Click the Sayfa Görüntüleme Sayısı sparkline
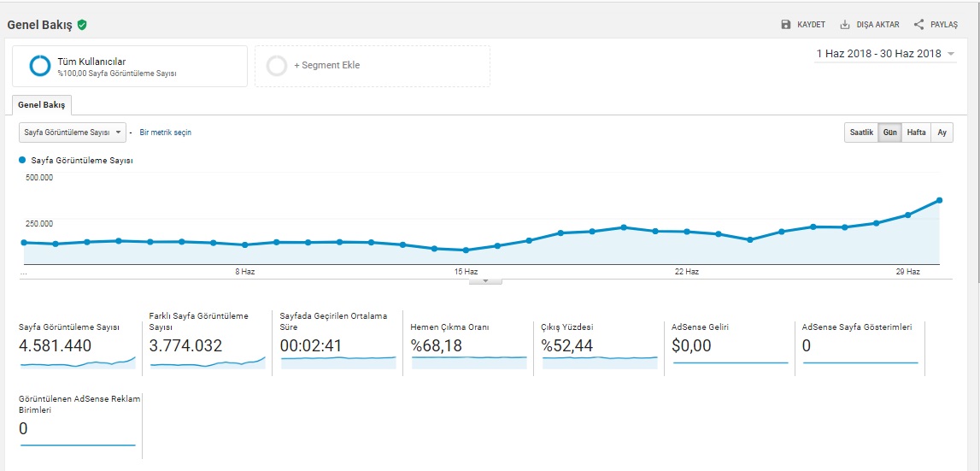The width and height of the screenshot is (980, 471). coord(78,362)
